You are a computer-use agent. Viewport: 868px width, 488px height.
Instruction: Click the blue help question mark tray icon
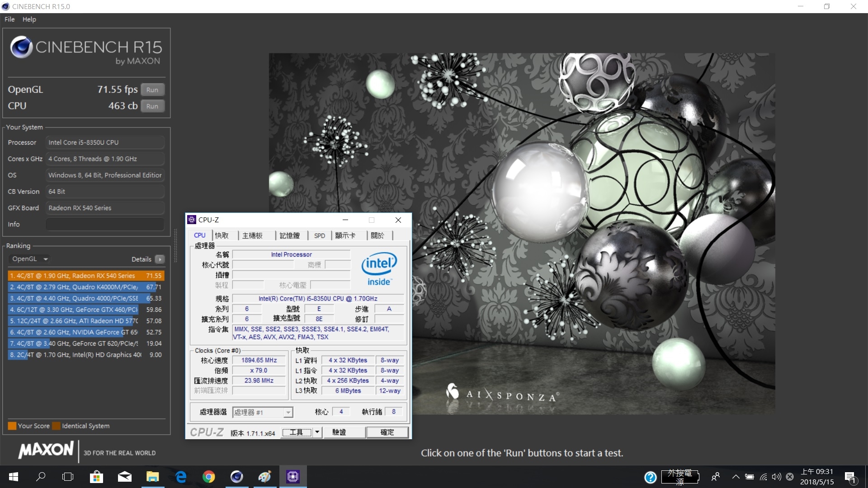(x=650, y=477)
